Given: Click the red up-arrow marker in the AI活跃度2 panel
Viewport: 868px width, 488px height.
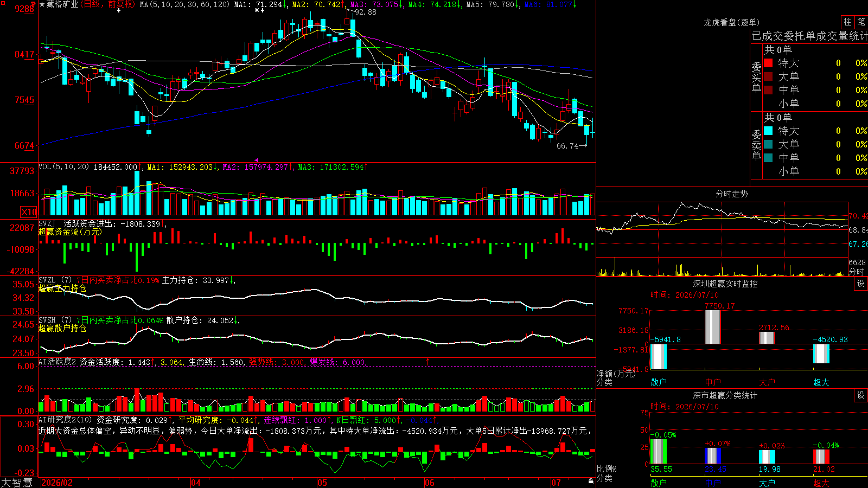Looking at the screenshot, I should point(427,361).
